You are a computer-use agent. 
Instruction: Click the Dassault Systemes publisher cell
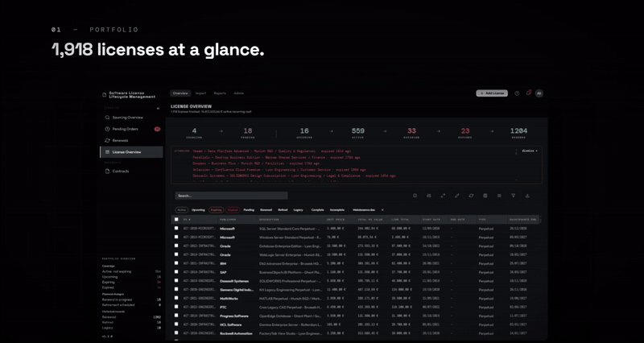click(234, 281)
